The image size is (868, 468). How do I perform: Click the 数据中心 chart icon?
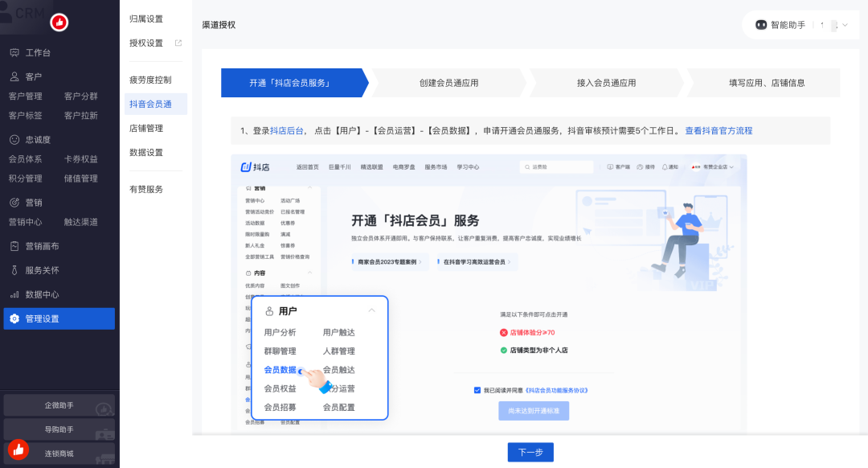pyautogui.click(x=14, y=294)
